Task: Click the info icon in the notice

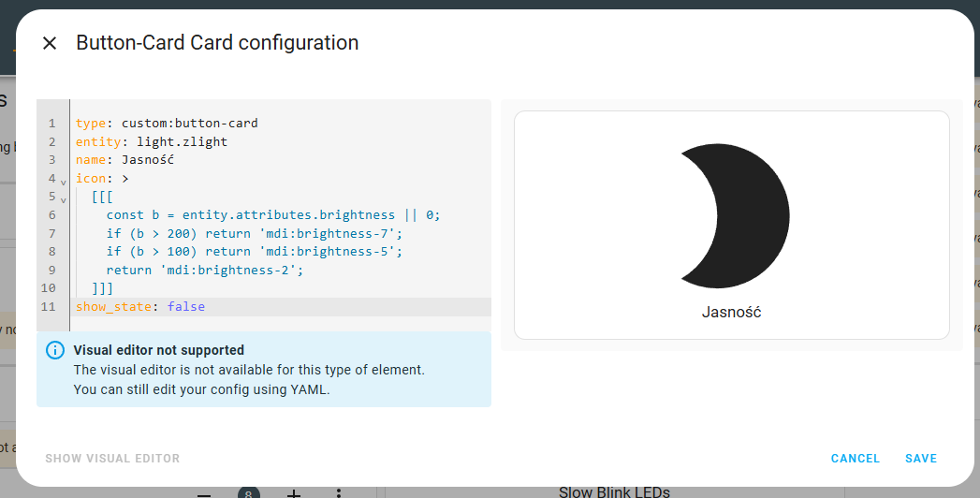Action: pos(55,350)
